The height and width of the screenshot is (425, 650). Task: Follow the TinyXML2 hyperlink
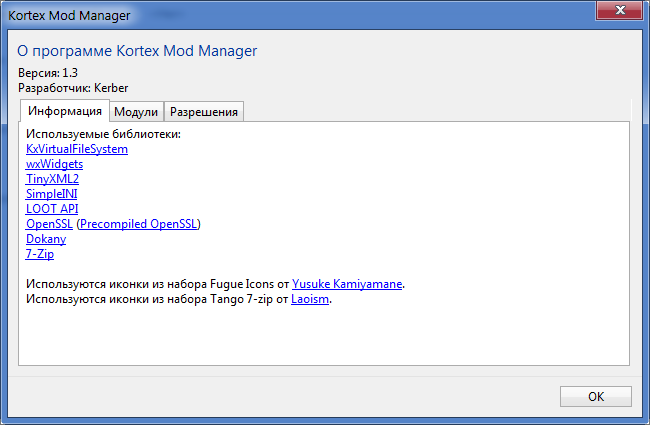pos(52,179)
